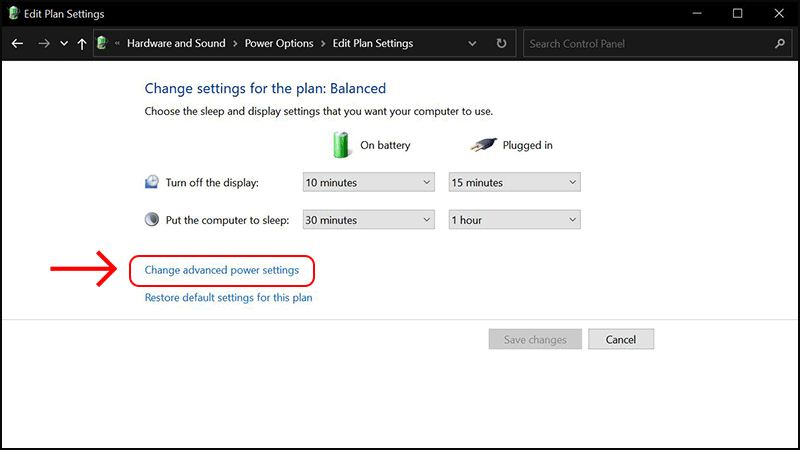Refresh the Control Panel page

click(501, 44)
